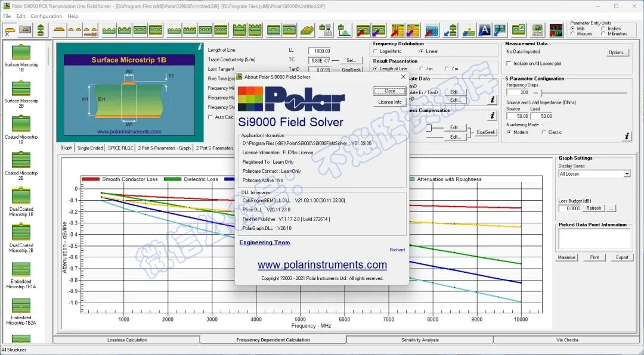Image resolution: width=644 pixels, height=355 pixels.
Task: Click the Refresh button for Loss Budget
Action: [x=593, y=208]
